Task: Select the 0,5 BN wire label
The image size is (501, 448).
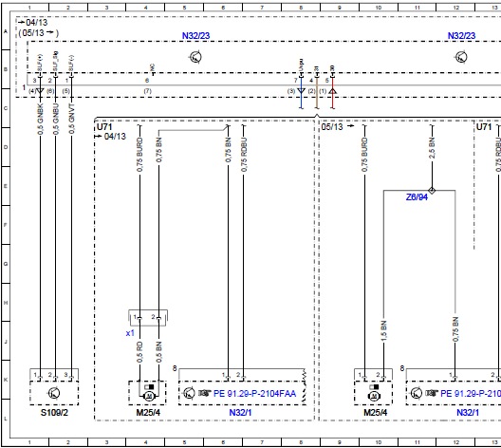Action: 158,352
